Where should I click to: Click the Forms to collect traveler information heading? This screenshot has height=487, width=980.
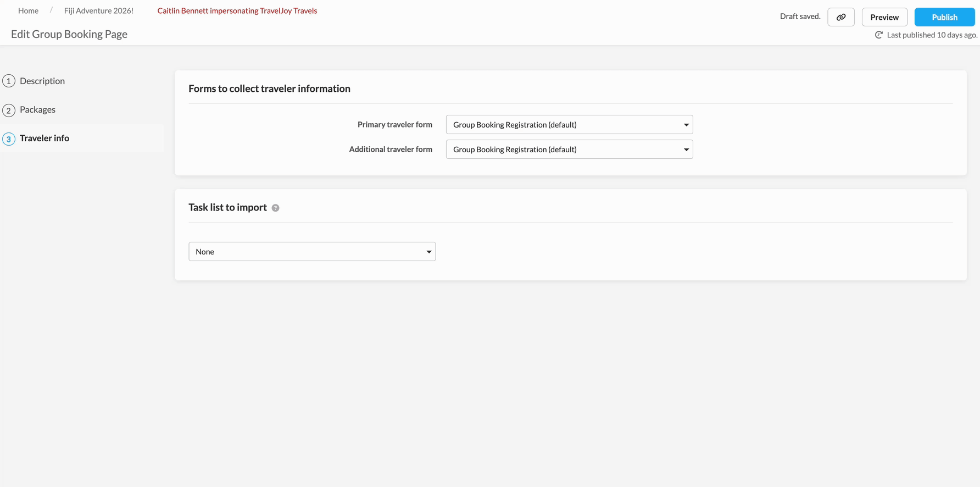269,88
